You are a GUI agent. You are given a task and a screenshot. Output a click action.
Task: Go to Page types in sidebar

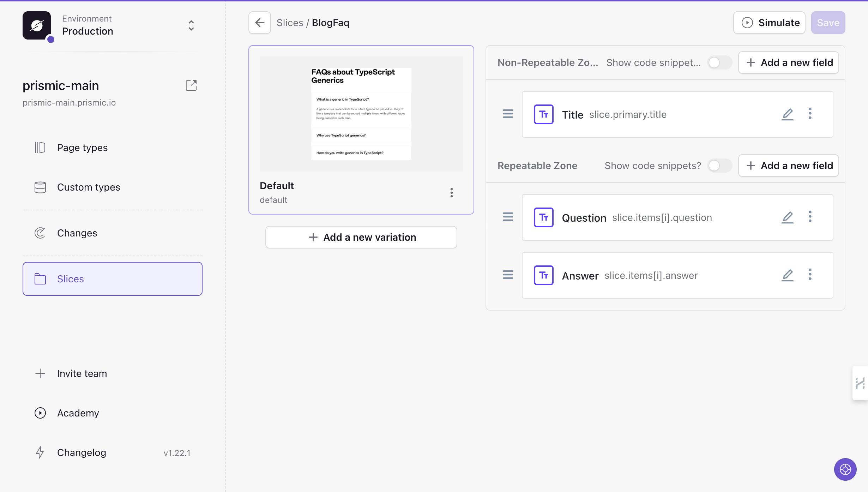point(82,148)
